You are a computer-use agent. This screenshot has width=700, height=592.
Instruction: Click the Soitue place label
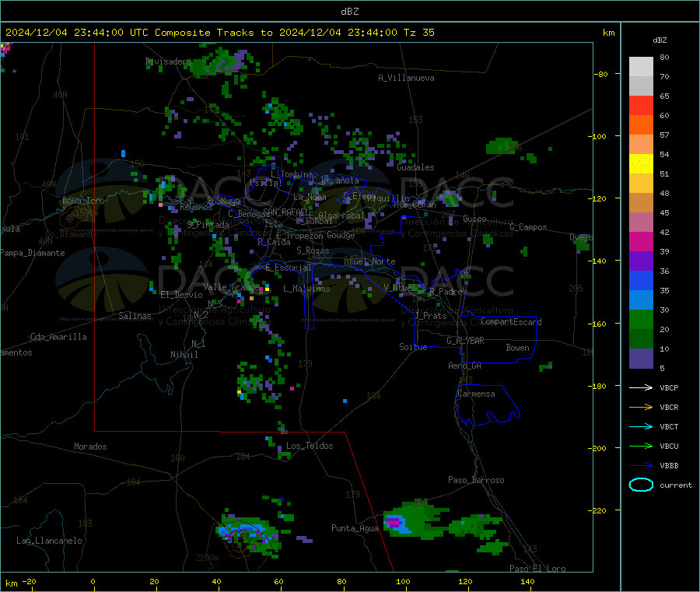413,347
